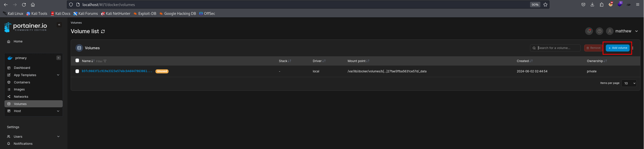Image resolution: width=644 pixels, height=149 pixels.
Task: Close the primary environment
Action: pos(59,58)
